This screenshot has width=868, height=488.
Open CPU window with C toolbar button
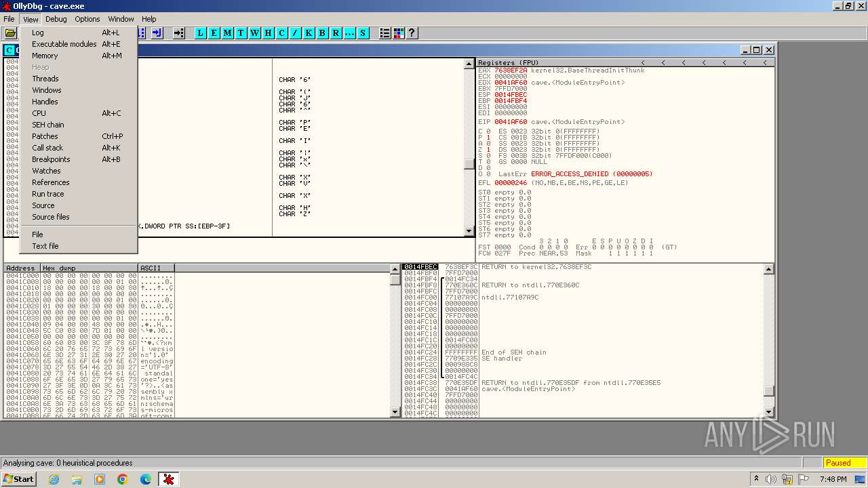pos(282,33)
